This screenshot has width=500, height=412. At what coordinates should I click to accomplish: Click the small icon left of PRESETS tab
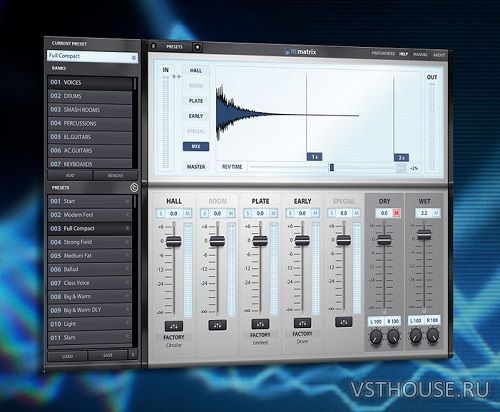tap(154, 46)
